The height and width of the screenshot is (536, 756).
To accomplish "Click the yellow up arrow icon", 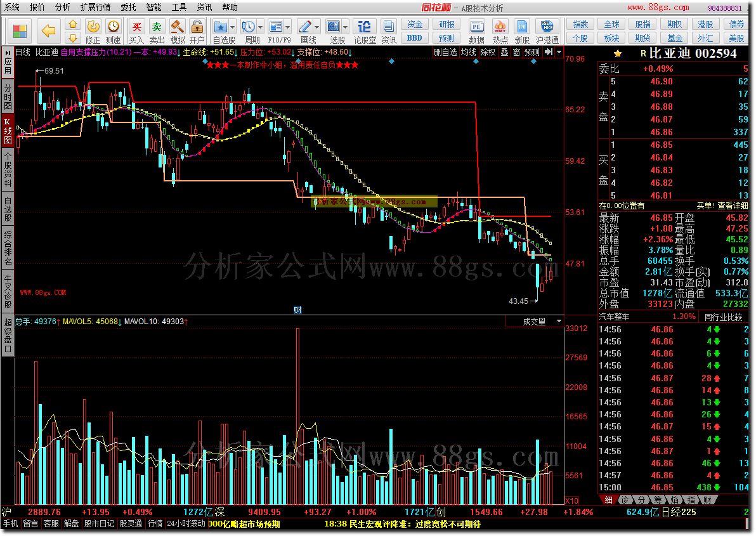I will [72, 24].
